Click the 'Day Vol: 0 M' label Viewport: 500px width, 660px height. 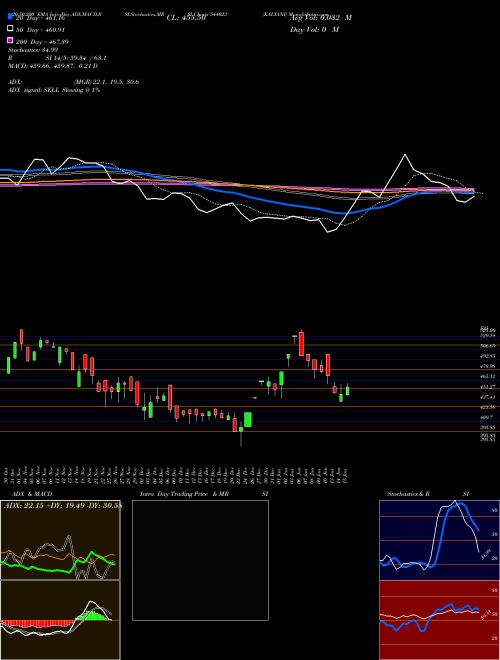[314, 30]
